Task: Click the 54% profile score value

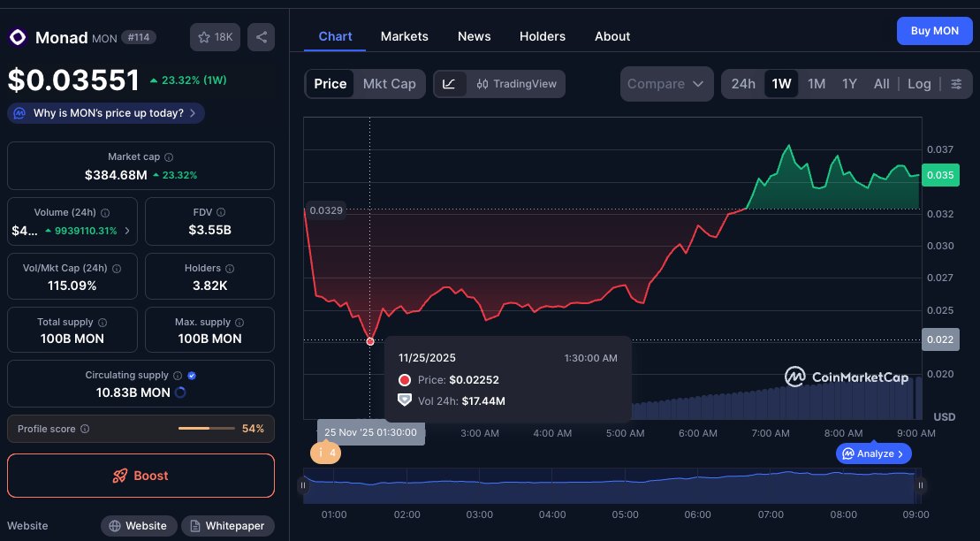Action: (253, 429)
